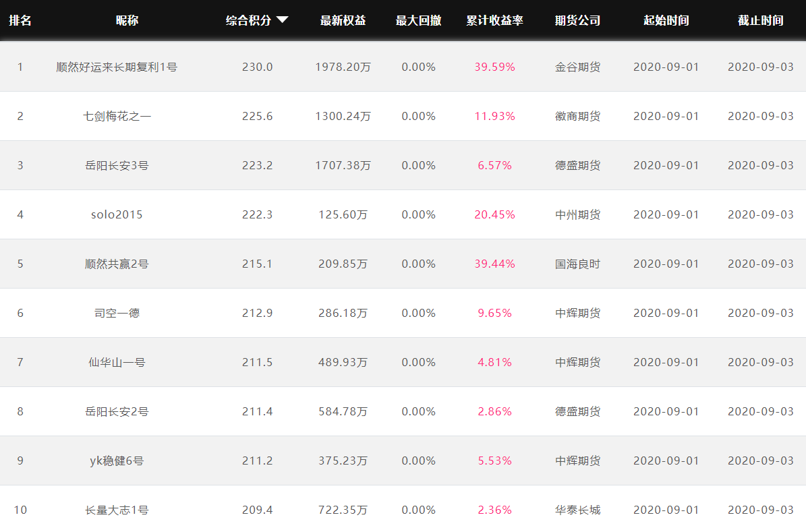806x532 pixels.
Task: Click the 排名 column header
Action: [20, 20]
